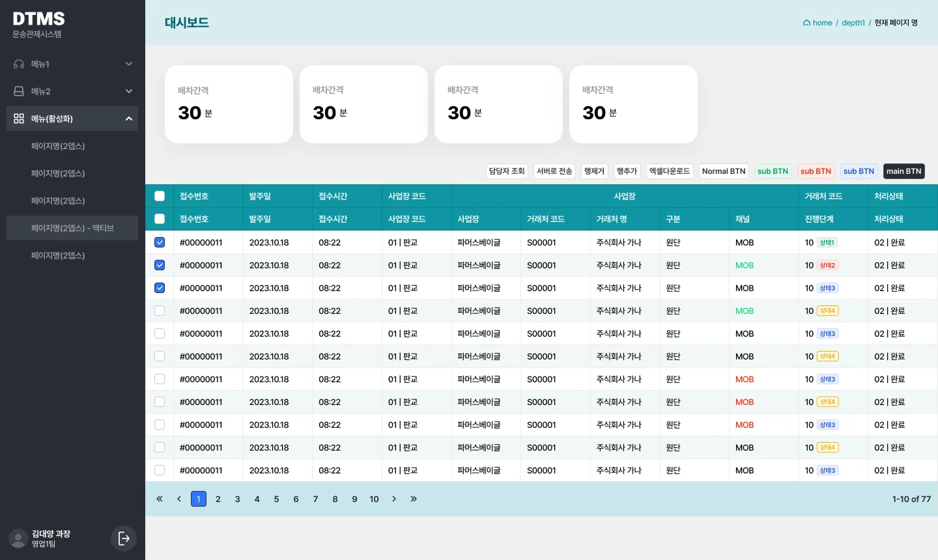Click the home icon in the breadcrumb

coord(806,23)
